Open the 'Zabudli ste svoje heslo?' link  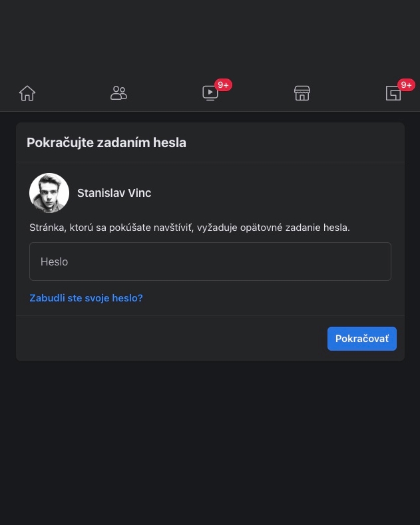[x=86, y=298]
